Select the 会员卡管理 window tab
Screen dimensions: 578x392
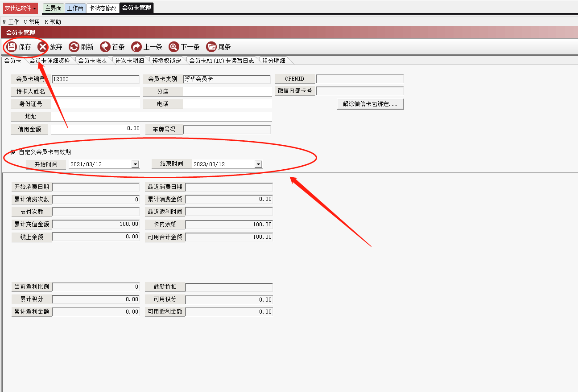pyautogui.click(x=136, y=8)
